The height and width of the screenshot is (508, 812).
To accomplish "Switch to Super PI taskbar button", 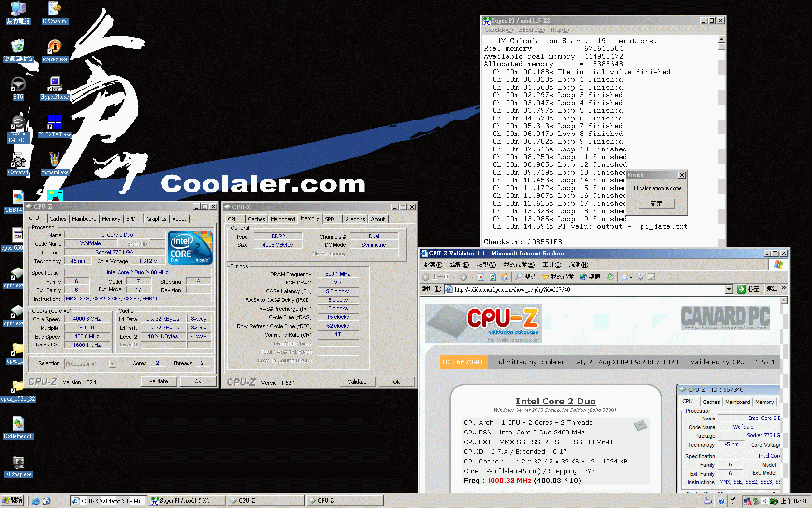I will [187, 501].
